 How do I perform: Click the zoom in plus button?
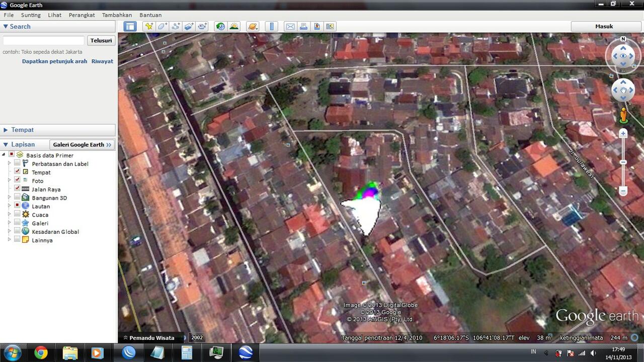623,133
